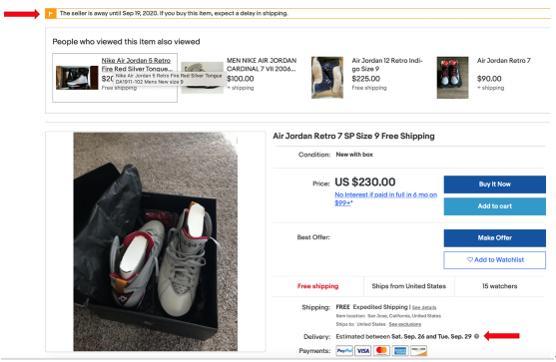Click the Buy It Now button
556x362 pixels.
click(495, 184)
